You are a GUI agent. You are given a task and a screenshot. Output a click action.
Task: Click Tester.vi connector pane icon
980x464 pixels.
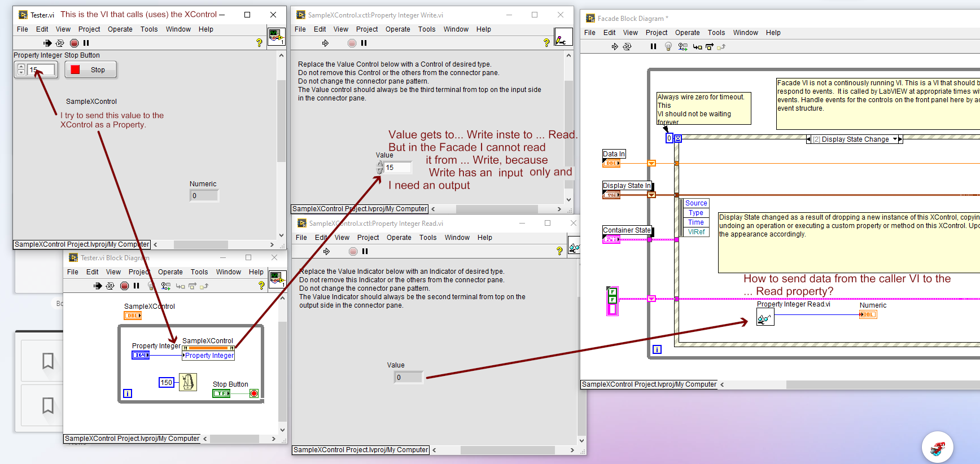click(276, 37)
